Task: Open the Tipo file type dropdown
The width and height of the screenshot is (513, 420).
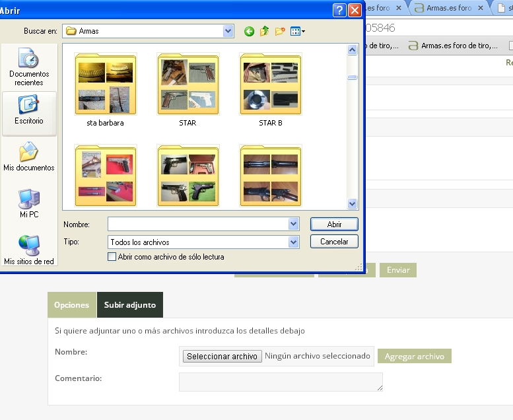Action: tap(294, 242)
